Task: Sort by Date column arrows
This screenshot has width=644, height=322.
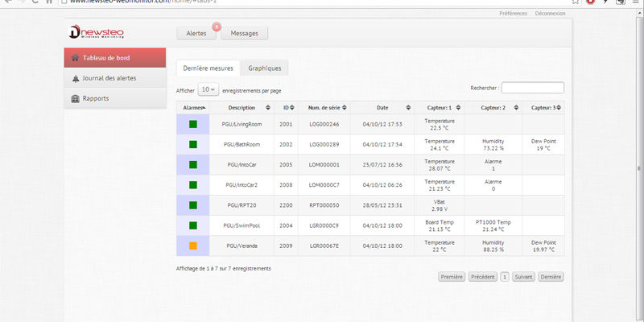Action: (x=408, y=108)
